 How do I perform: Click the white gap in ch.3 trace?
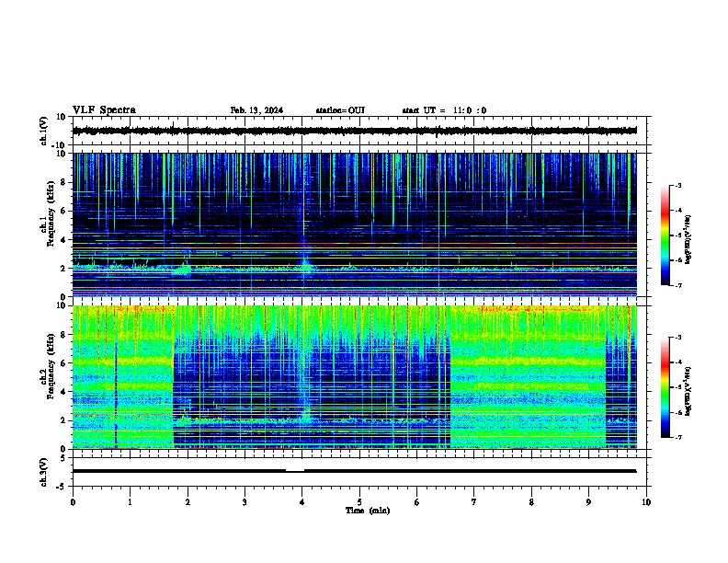tap(295, 471)
